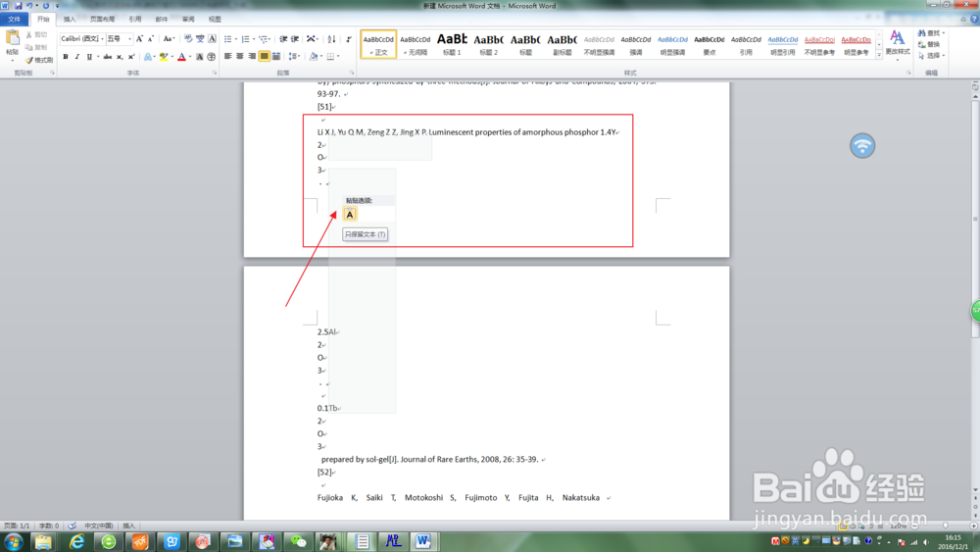Switch to the 插入 (Insert) tab

(x=70, y=20)
